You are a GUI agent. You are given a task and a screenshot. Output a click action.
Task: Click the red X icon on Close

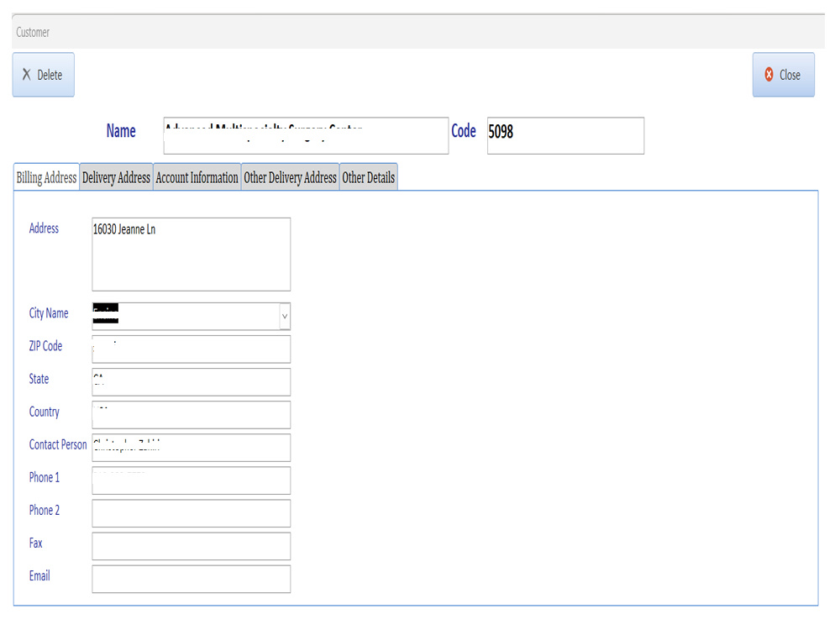click(x=769, y=75)
